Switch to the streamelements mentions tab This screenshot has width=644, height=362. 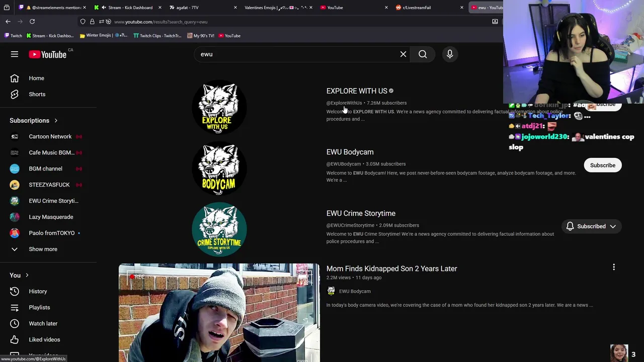(x=52, y=8)
